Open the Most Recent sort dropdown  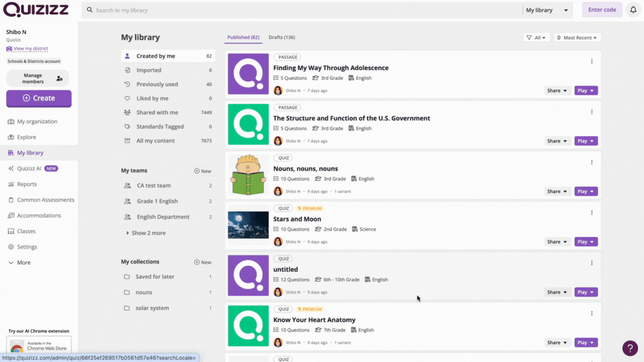577,37
